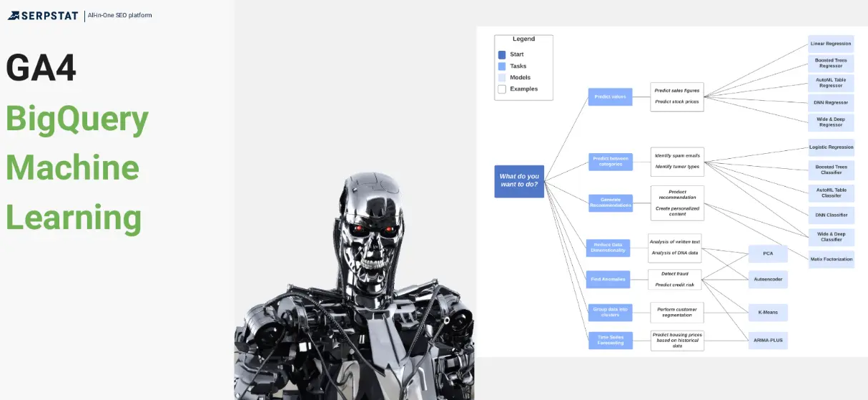Select the Linear Regression model box
This screenshot has width=868, height=400.
[831, 44]
